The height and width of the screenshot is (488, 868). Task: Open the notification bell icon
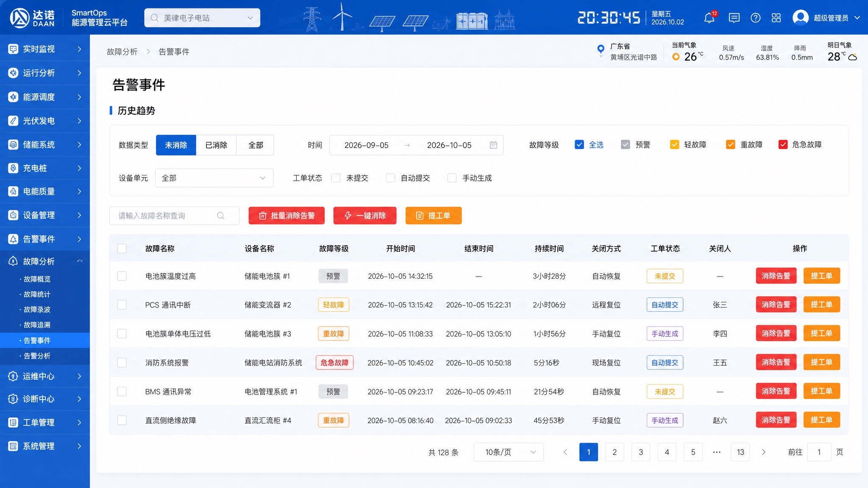pyautogui.click(x=709, y=18)
